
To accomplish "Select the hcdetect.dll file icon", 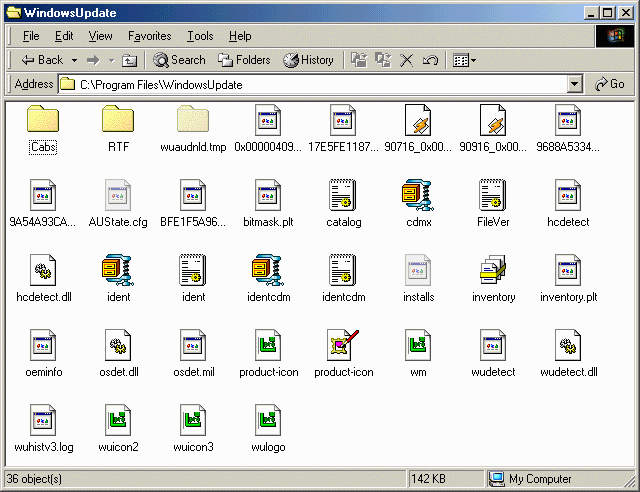I will point(43,270).
